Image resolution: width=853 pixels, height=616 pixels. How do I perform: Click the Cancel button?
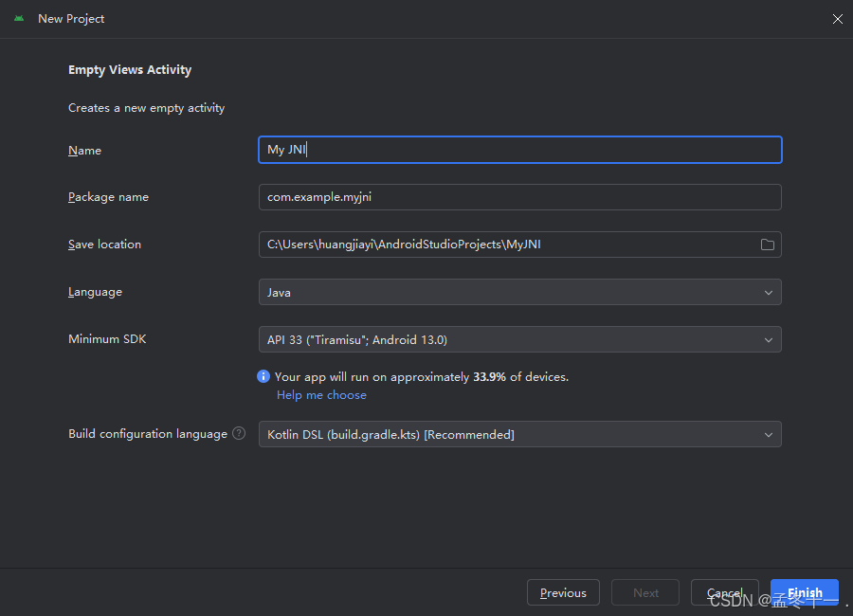coord(725,592)
